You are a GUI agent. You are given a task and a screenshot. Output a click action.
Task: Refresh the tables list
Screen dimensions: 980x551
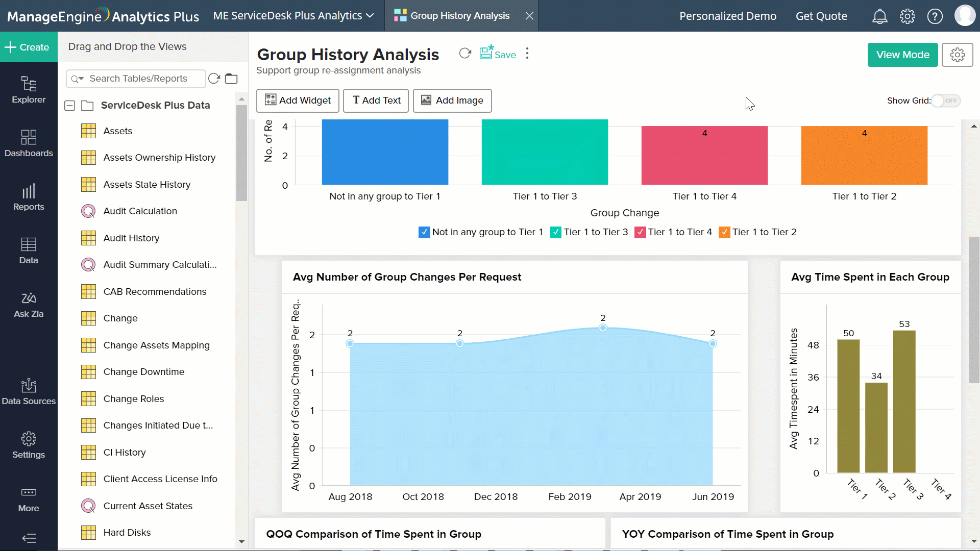point(214,78)
